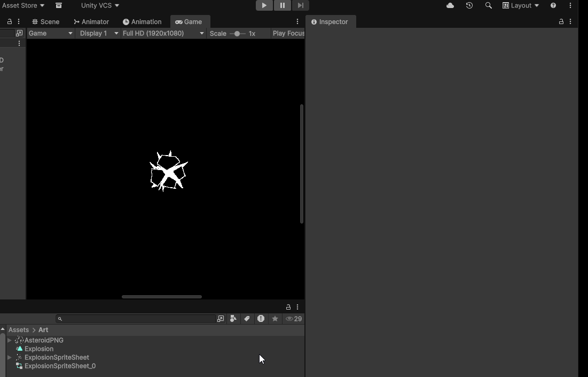Open the Layout dropdown
588x377 pixels.
(521, 5)
